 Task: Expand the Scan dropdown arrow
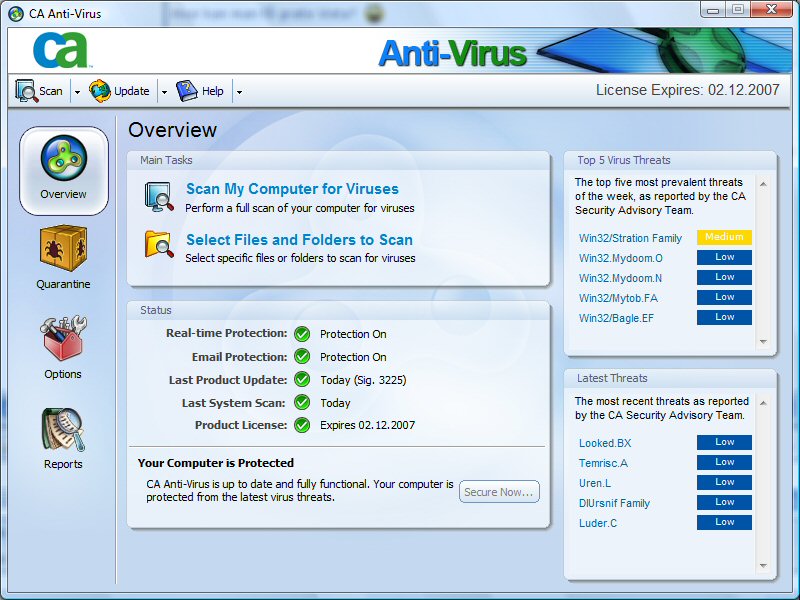click(x=77, y=92)
